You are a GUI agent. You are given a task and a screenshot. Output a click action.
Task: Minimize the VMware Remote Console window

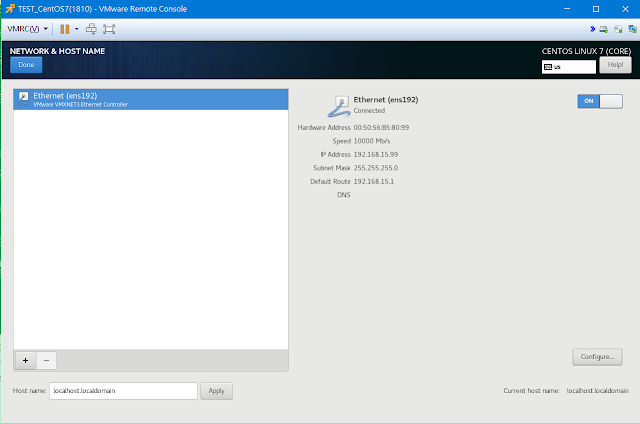coord(567,9)
